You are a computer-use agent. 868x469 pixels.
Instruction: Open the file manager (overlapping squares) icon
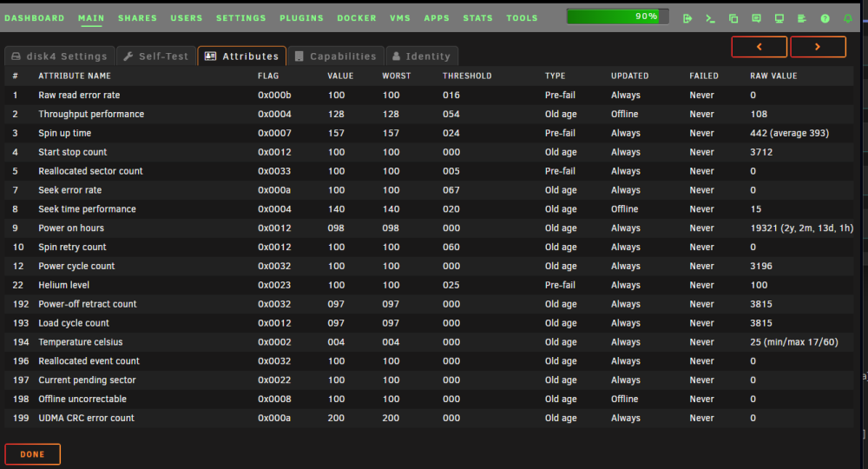coord(733,18)
